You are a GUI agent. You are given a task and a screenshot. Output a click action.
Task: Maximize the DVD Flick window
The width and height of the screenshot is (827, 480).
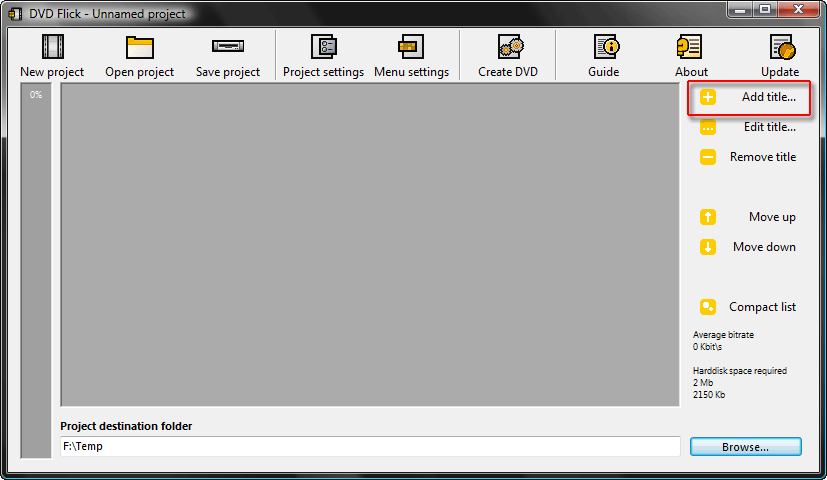click(765, 9)
